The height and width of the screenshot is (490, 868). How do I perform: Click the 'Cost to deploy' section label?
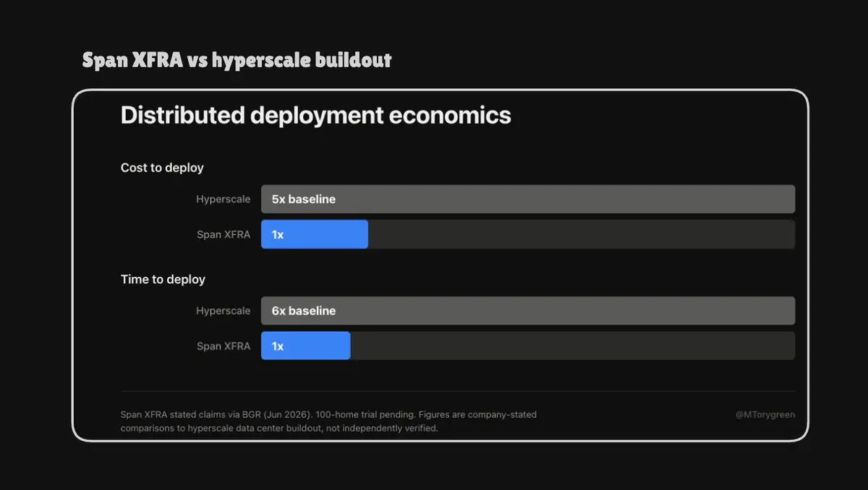(162, 168)
